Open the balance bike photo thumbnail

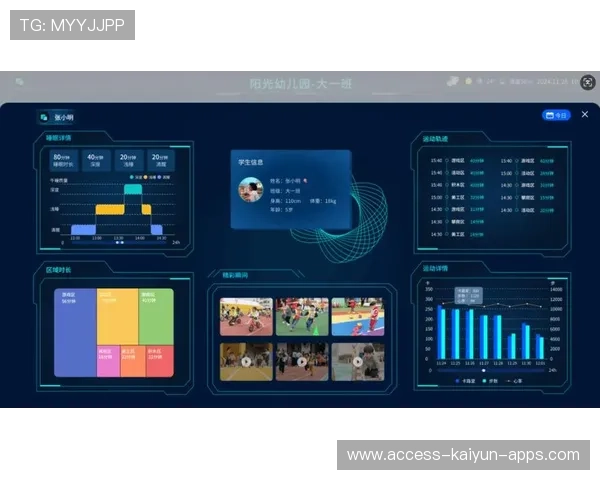click(246, 316)
